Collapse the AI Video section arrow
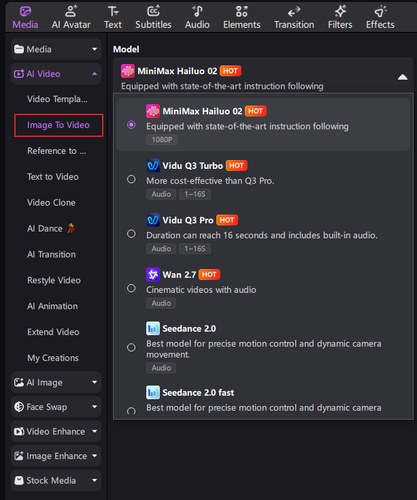This screenshot has height=500, width=417. 94,74
